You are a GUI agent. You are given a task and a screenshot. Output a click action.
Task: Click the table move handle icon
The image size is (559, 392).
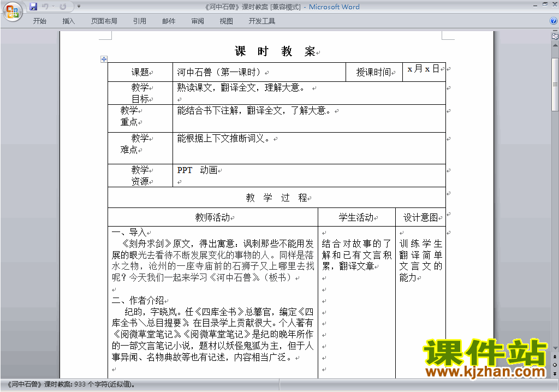(104, 59)
